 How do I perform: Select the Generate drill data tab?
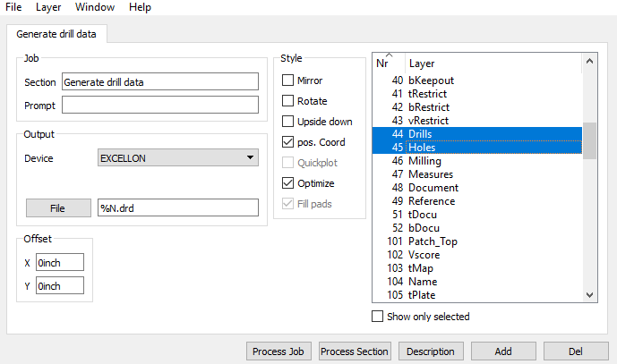56,34
